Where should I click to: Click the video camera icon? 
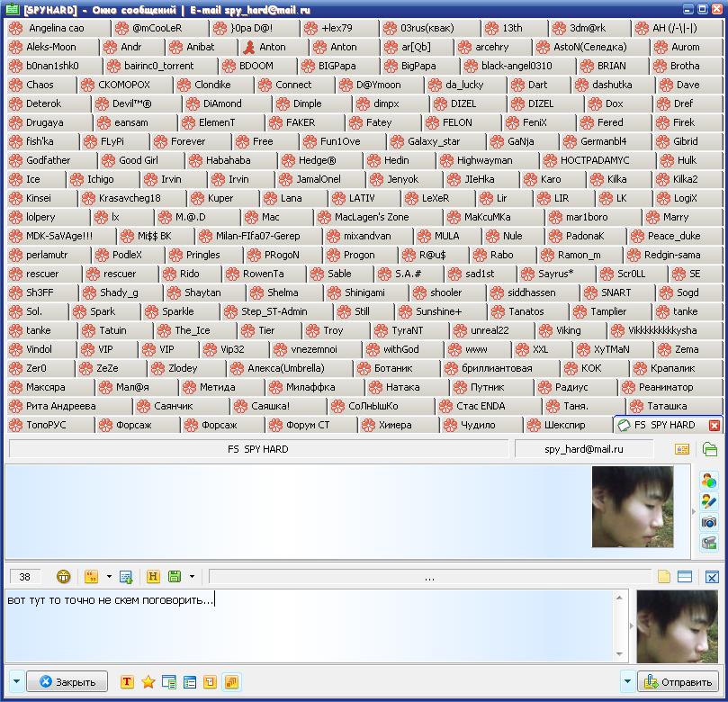click(709, 542)
